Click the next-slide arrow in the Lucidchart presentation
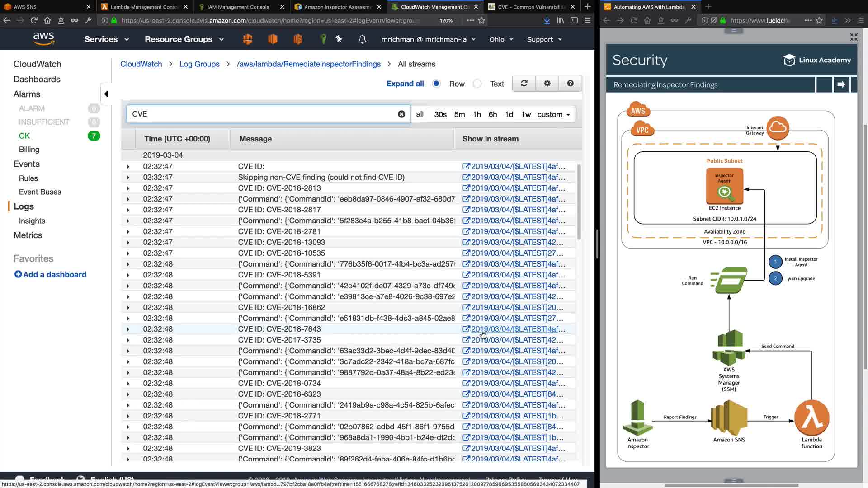 841,84
